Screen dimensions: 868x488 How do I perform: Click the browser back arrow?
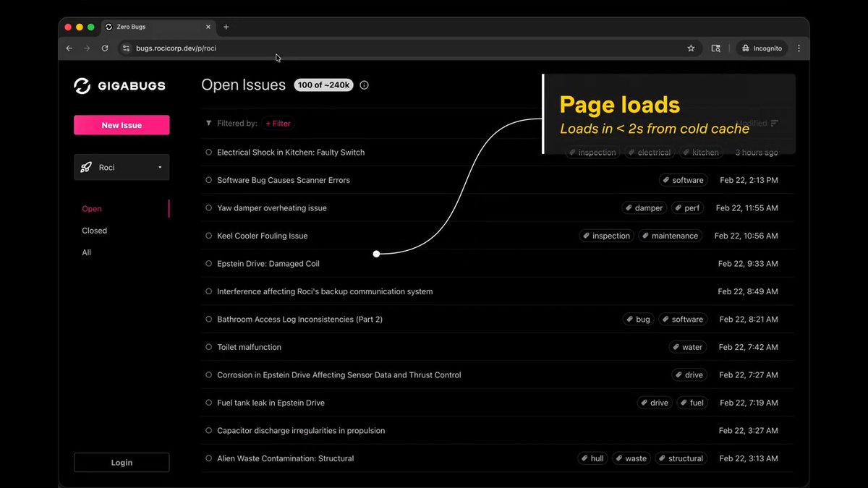(69, 48)
